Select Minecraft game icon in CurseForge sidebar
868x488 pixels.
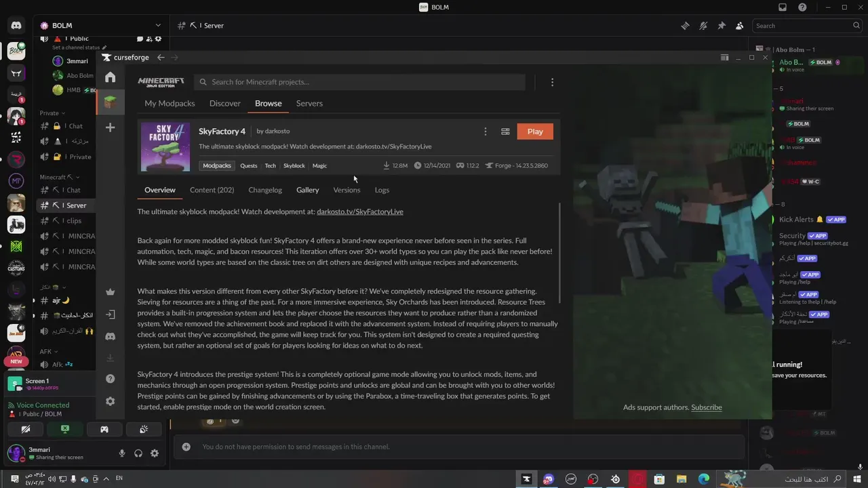pyautogui.click(x=111, y=102)
